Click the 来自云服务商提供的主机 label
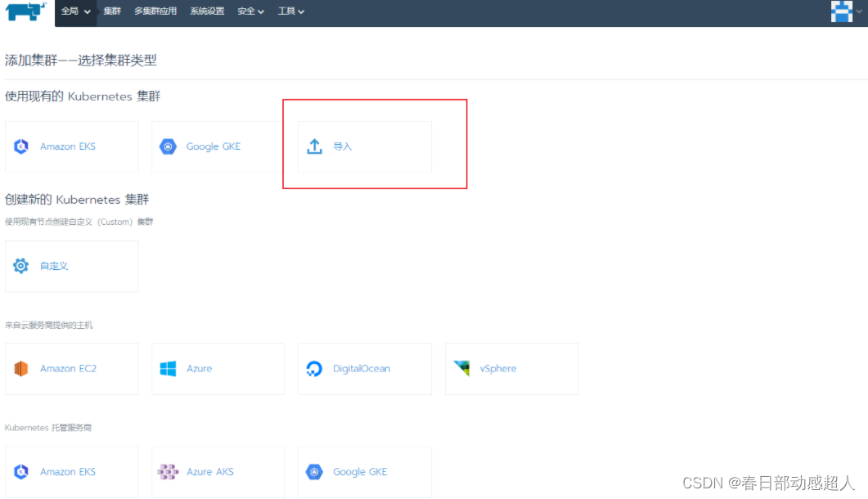868x499 pixels. click(x=49, y=325)
